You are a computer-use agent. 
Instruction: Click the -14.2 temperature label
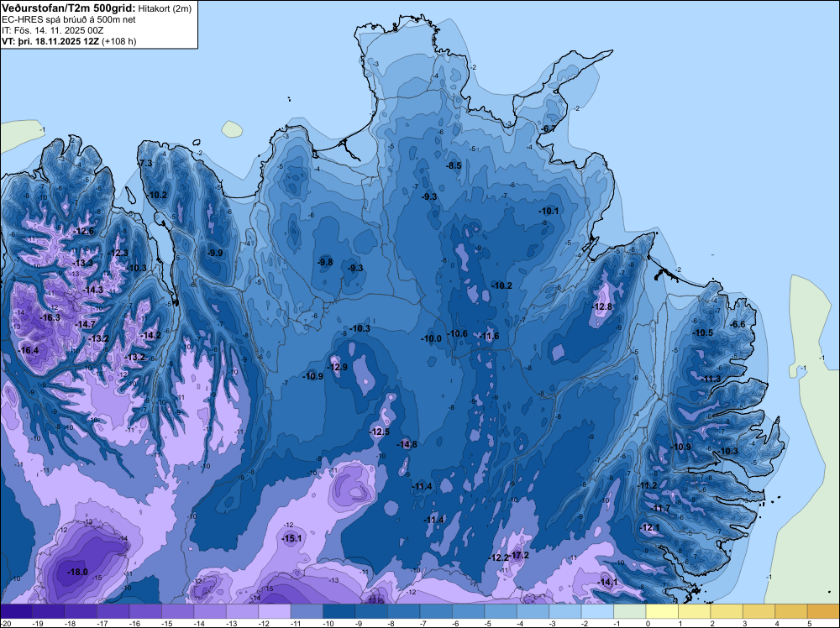click(x=150, y=335)
